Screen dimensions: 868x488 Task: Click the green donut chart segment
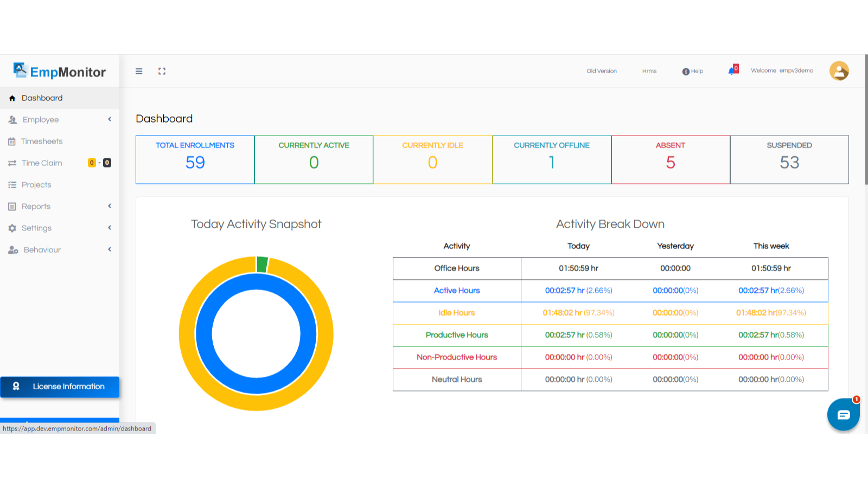[x=263, y=264]
